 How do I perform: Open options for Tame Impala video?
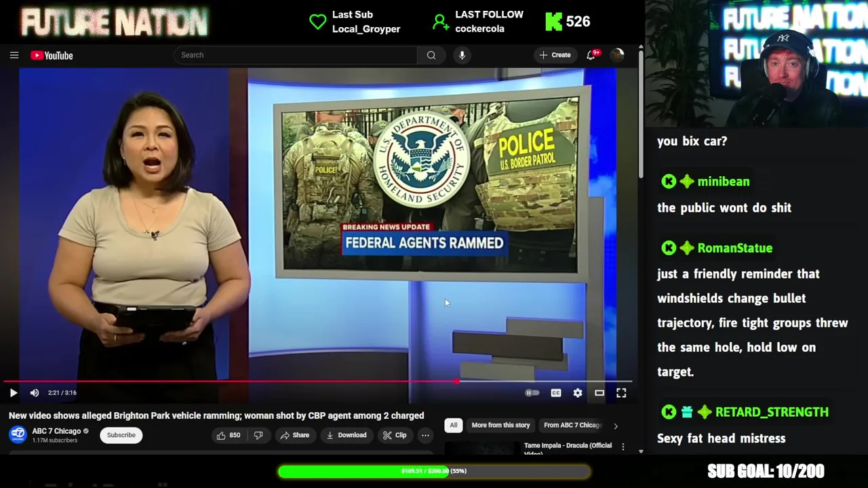(x=623, y=448)
